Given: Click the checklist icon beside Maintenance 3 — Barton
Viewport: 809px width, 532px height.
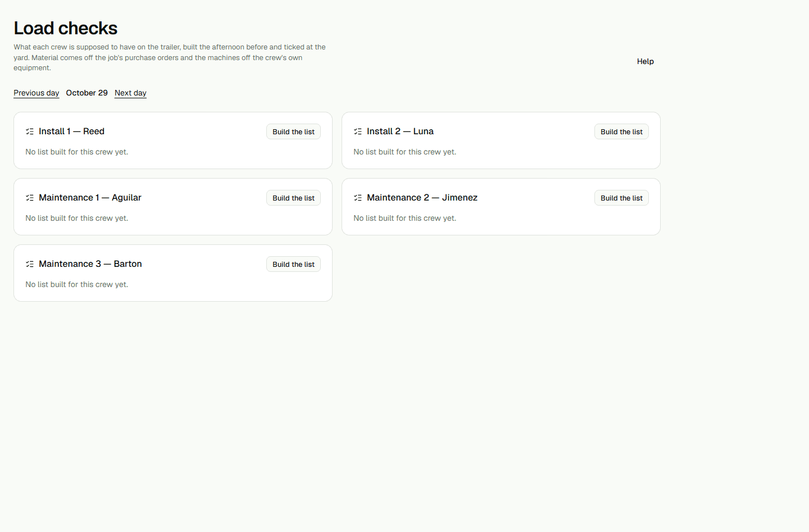Looking at the screenshot, I should point(30,264).
